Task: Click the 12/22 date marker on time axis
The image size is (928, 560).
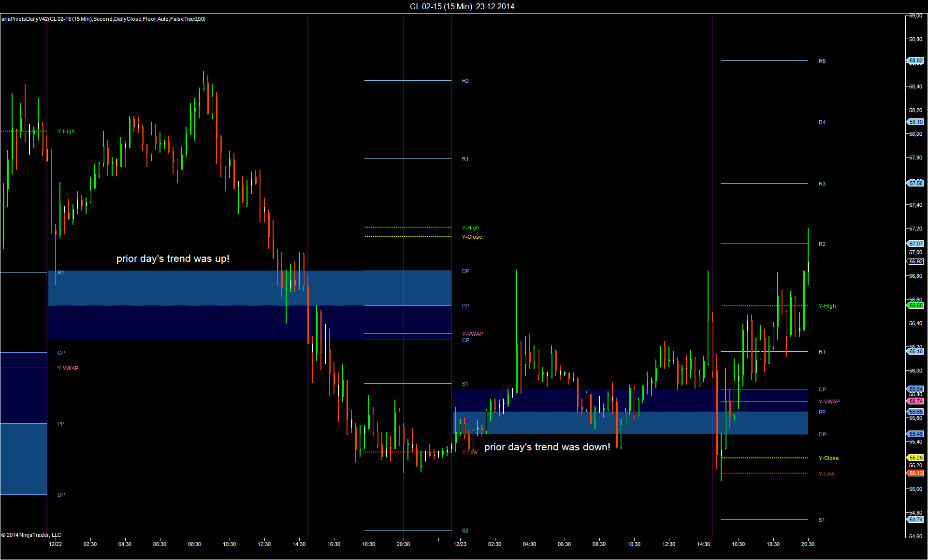Action: pos(55,544)
